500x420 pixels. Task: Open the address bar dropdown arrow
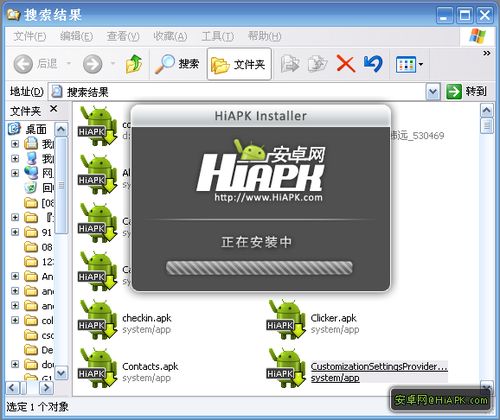pos(433,92)
